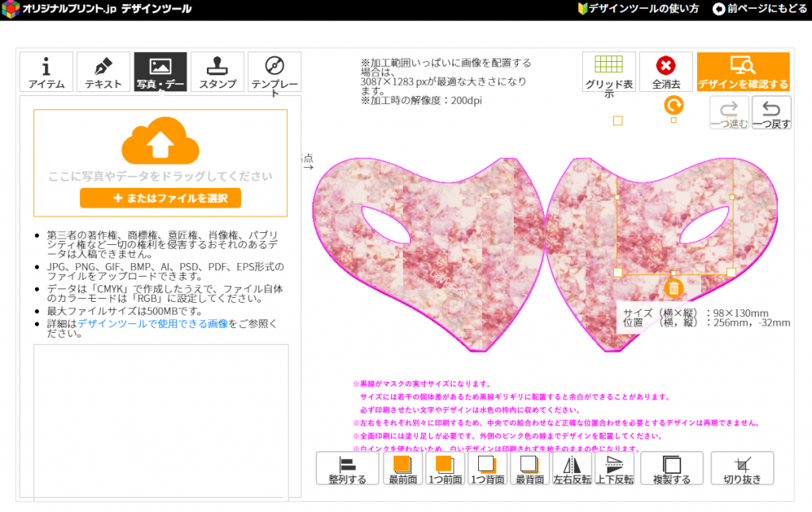Toggle グリッド表示 grid display
This screenshot has width=812, height=512.
coord(608,72)
